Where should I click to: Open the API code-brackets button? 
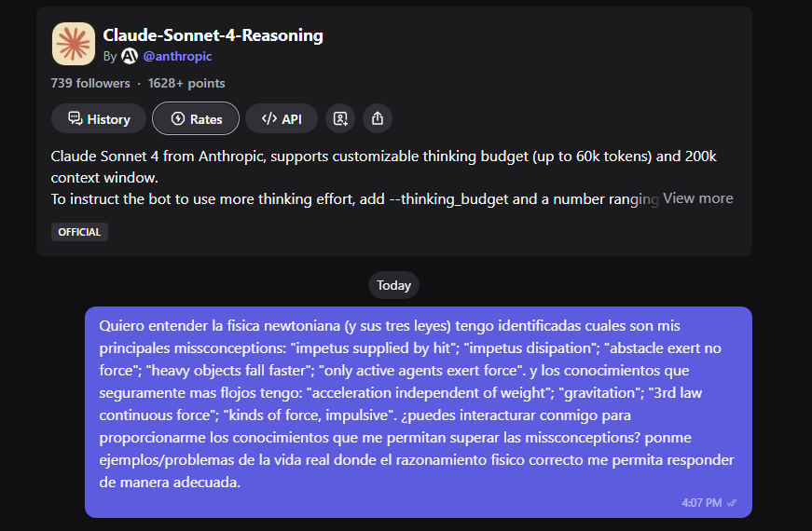coord(282,119)
